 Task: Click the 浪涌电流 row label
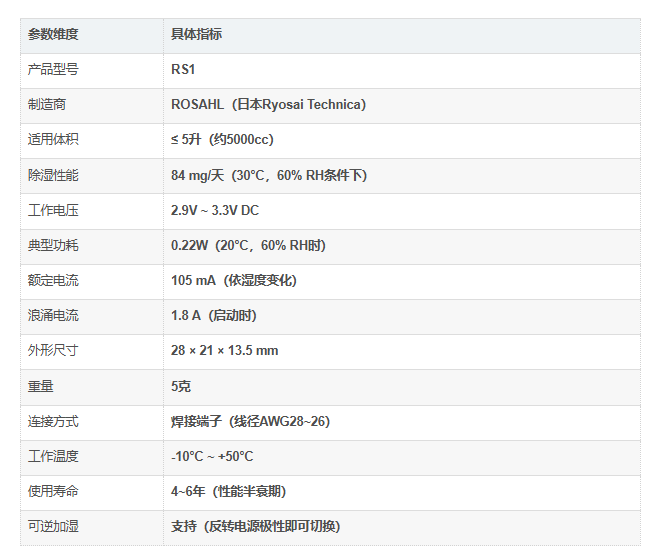(x=53, y=315)
